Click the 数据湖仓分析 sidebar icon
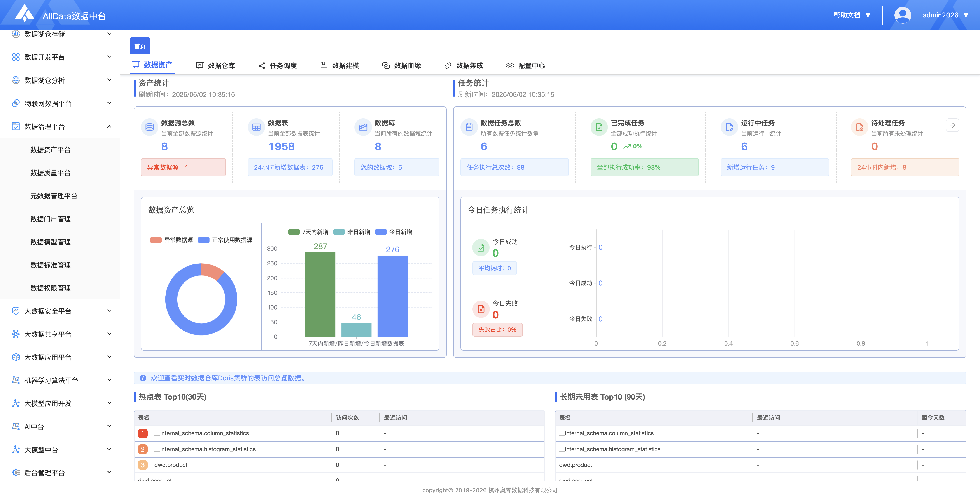The image size is (980, 501). pos(16,80)
